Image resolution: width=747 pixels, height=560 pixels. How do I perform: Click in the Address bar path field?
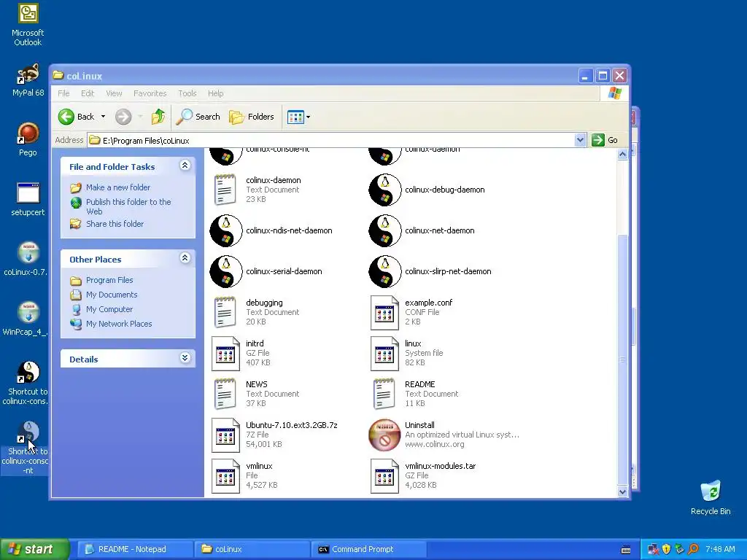pyautogui.click(x=331, y=140)
